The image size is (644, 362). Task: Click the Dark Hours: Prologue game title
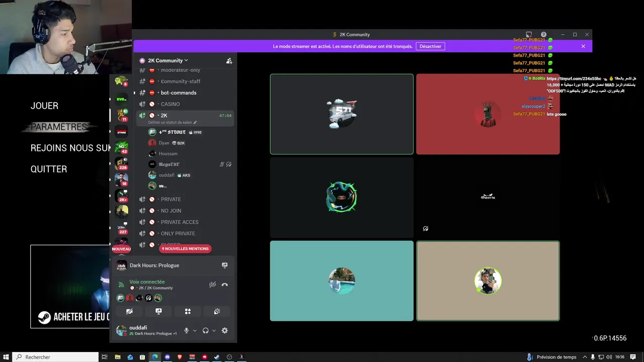(x=154, y=265)
